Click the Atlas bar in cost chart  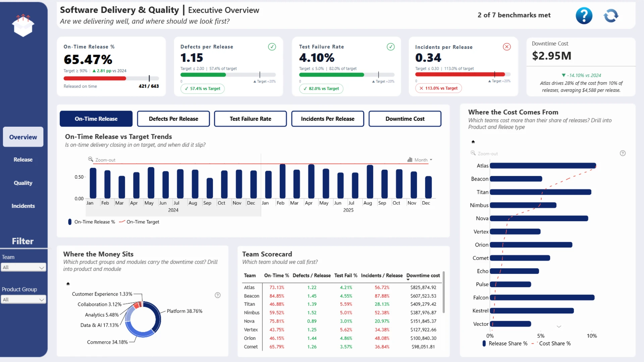click(543, 166)
